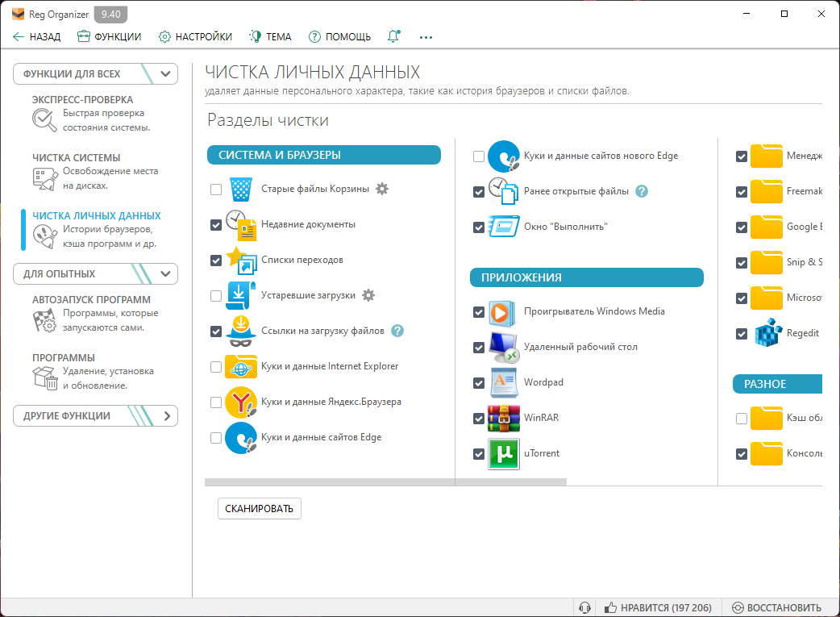The width and height of the screenshot is (840, 617).
Task: Click the Regedit cube icon
Action: [x=768, y=333]
